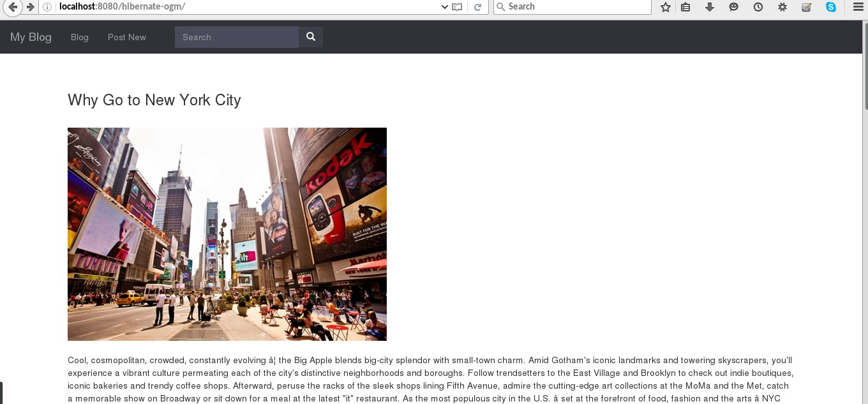868x404 pixels.
Task: Open the Post New nav item
Action: pyautogui.click(x=127, y=37)
